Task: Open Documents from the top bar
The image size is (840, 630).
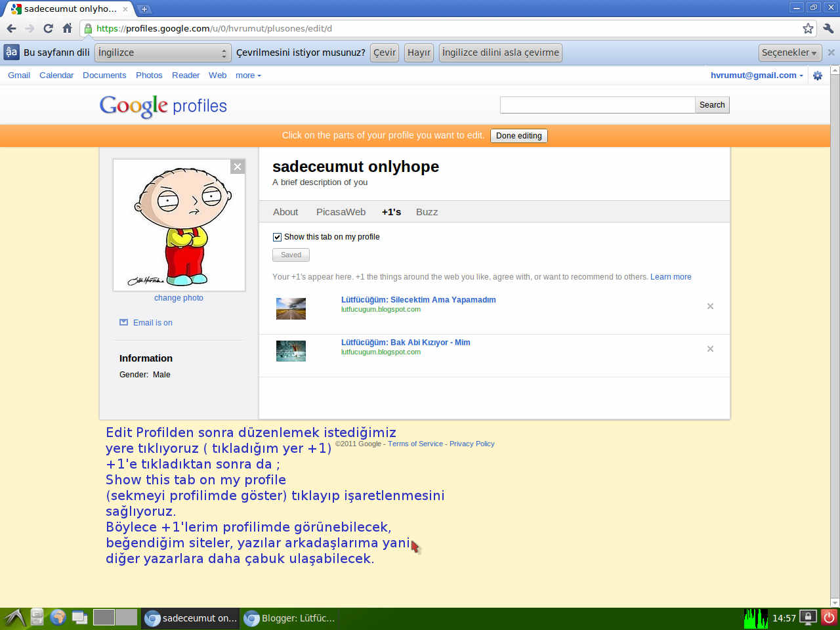Action: [104, 75]
